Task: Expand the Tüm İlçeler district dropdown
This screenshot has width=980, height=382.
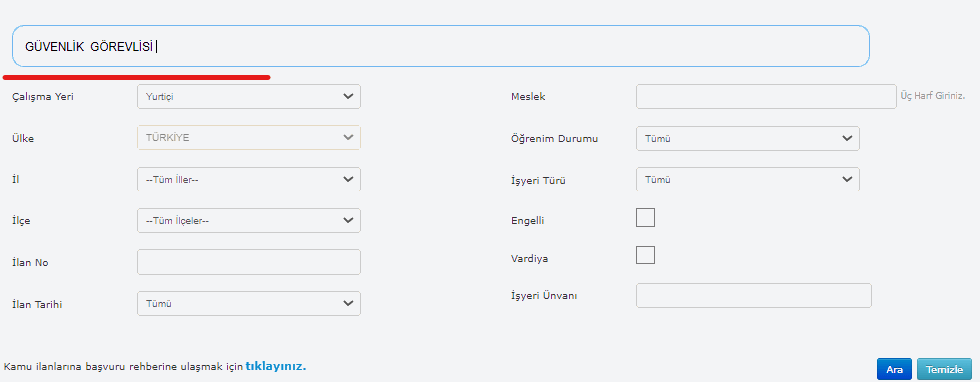Action: [248, 221]
